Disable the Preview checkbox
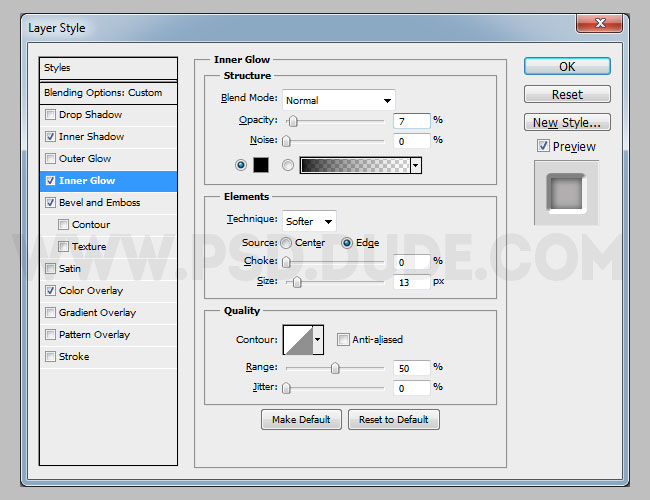This screenshot has width=650, height=500. [543, 146]
